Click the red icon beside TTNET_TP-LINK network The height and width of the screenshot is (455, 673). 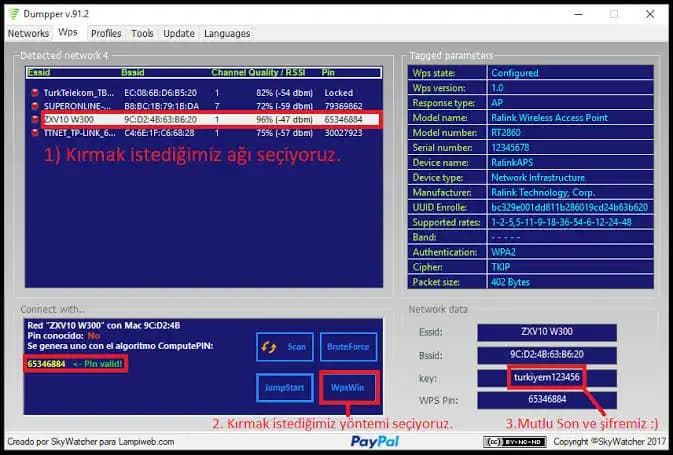click(x=36, y=131)
